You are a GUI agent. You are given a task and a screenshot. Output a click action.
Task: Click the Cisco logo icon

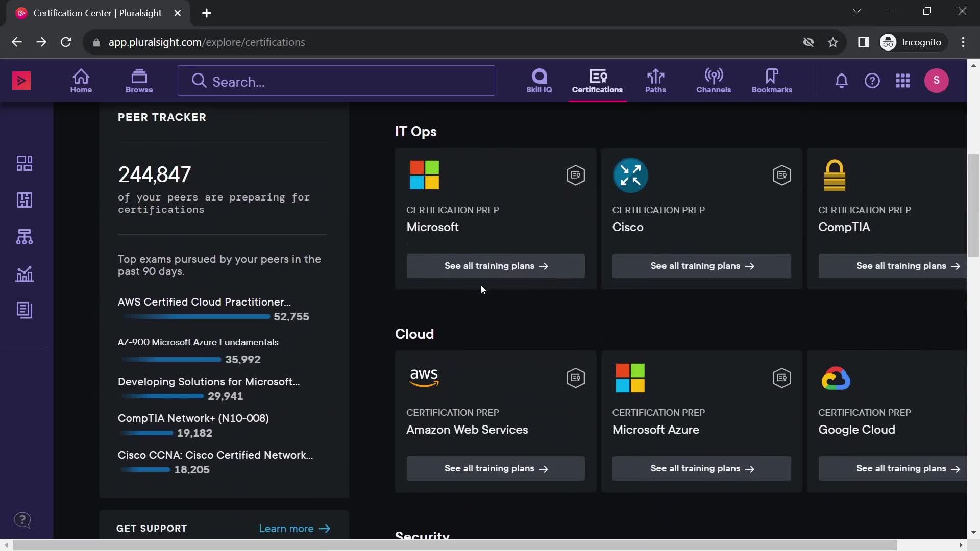pos(630,175)
